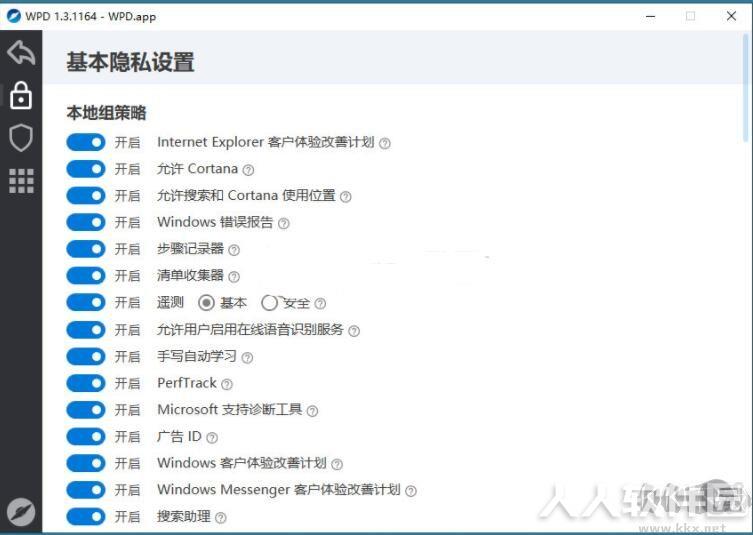Show help icon for 手写自动学习
The image size is (753, 535).
pos(247,357)
